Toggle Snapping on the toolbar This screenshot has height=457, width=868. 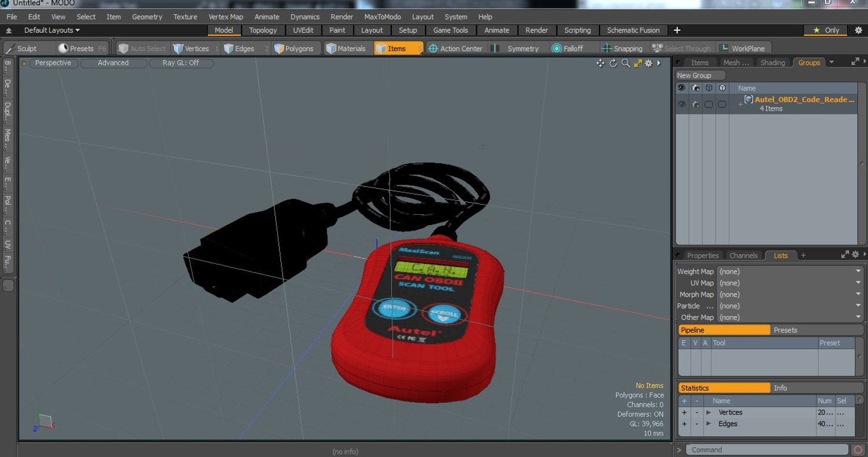click(x=623, y=48)
